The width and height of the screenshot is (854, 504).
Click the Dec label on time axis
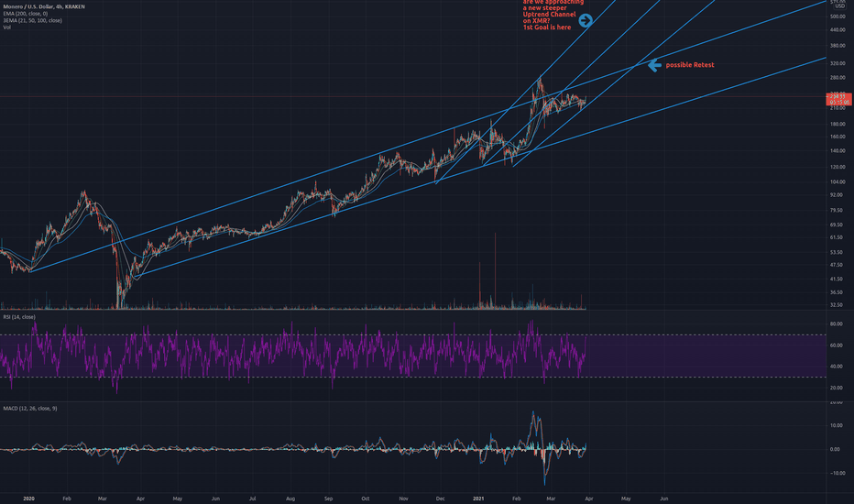441,499
